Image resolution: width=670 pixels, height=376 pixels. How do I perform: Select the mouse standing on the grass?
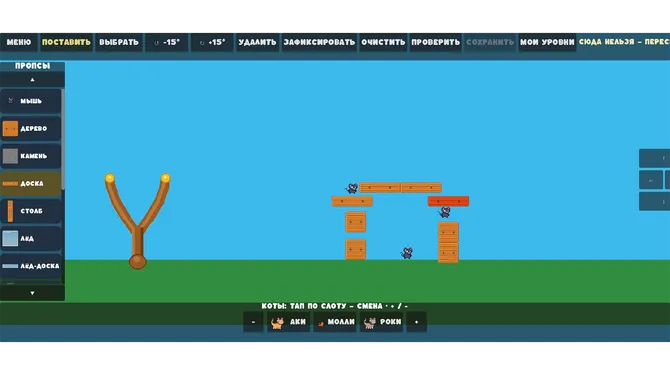407,253
